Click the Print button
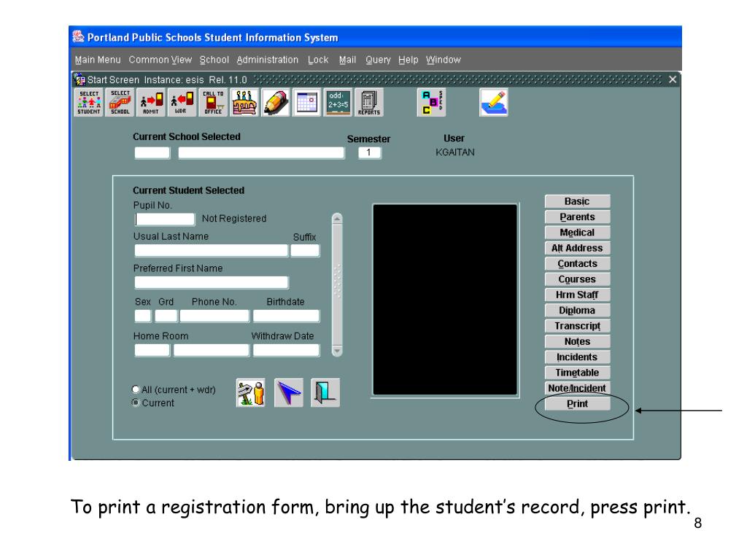The image size is (747, 560). (578, 403)
